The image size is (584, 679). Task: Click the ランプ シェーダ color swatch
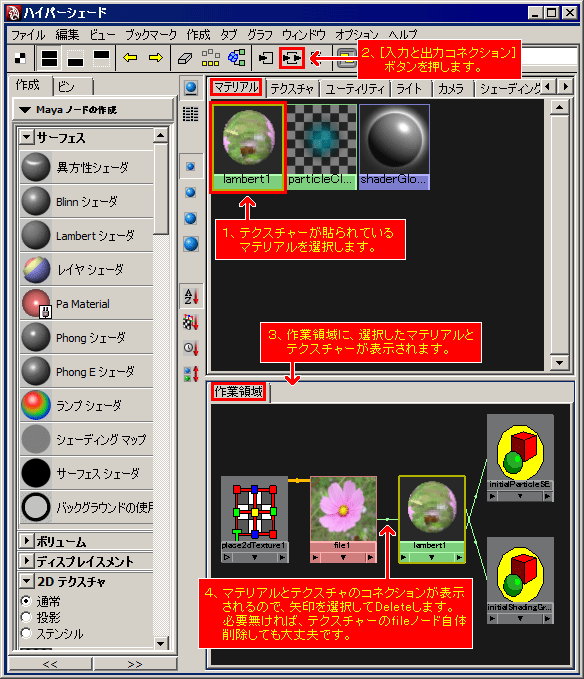pos(36,405)
